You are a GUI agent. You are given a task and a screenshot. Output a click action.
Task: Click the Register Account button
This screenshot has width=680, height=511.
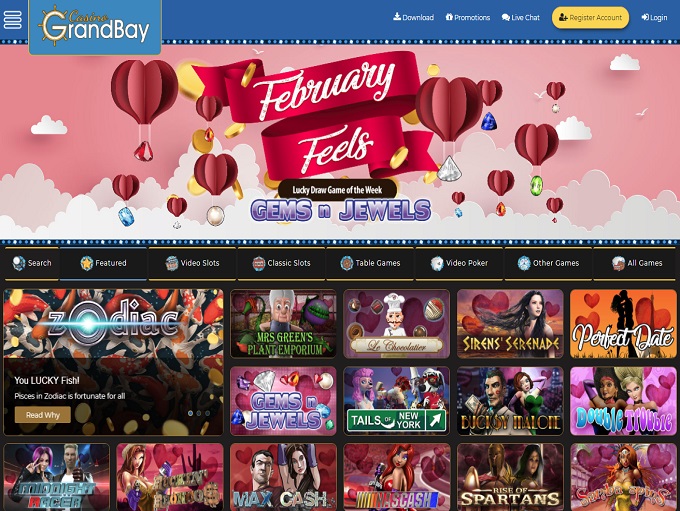pyautogui.click(x=590, y=17)
